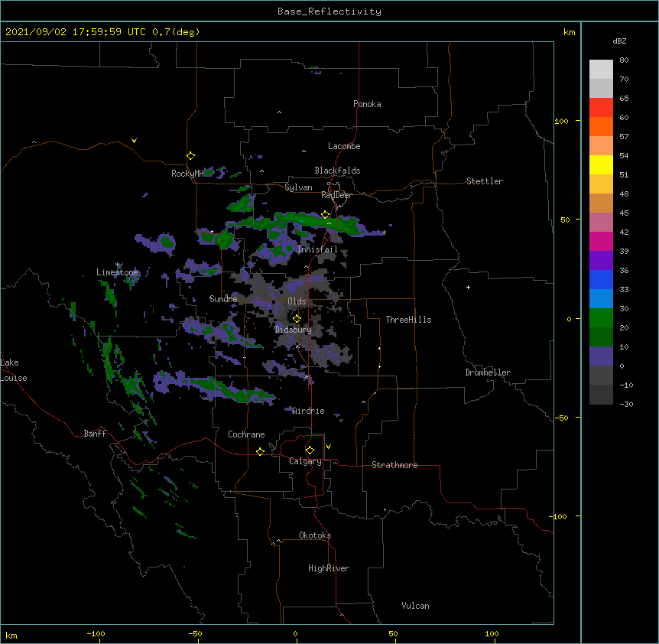Click the Lake Louise label
This screenshot has height=644, width=659.
click(14, 370)
